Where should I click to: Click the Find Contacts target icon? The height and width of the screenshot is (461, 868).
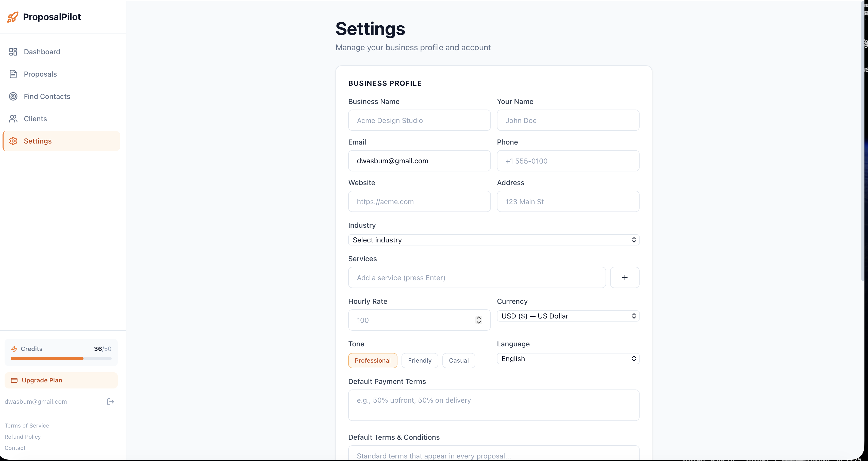[x=13, y=96]
